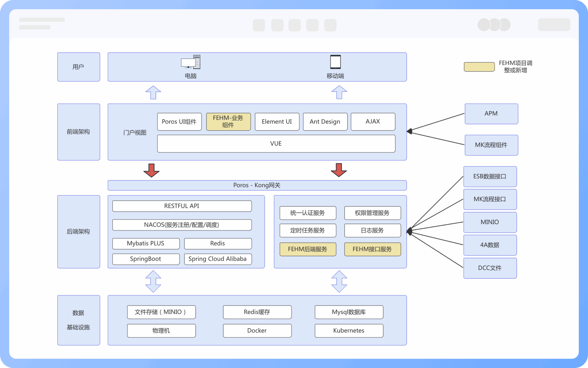This screenshot has height=368, width=588.
Task: Click the RESTFUL API box
Action: [x=182, y=206]
